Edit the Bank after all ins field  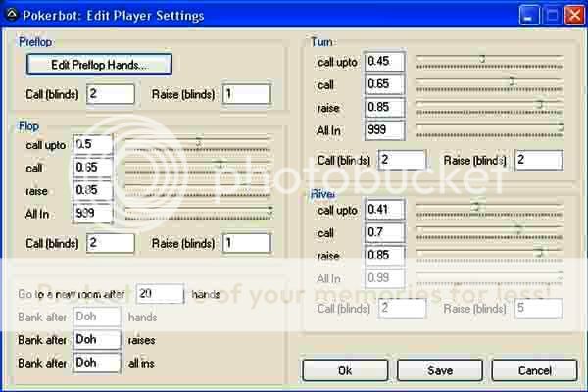coord(97,363)
